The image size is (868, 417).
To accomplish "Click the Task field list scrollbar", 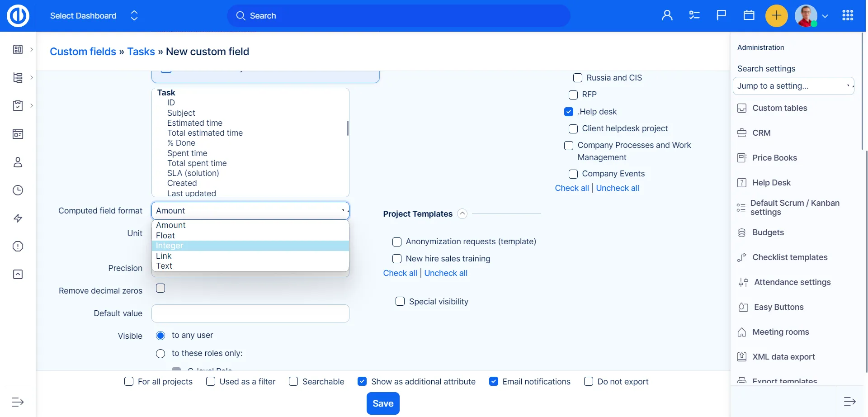I will coord(347,128).
